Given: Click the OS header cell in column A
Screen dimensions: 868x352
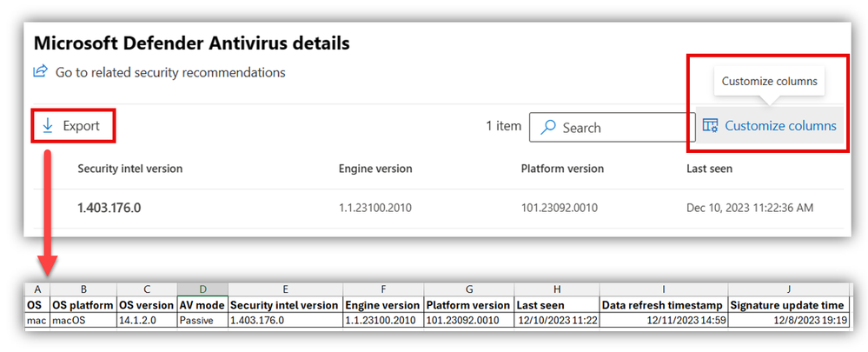Looking at the screenshot, I should tap(37, 305).
